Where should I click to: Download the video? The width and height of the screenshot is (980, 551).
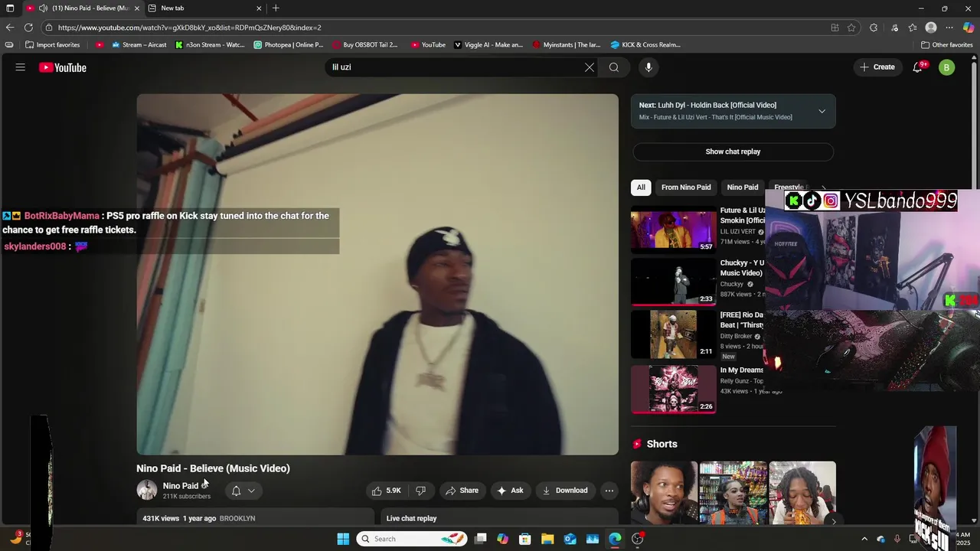[565, 491]
